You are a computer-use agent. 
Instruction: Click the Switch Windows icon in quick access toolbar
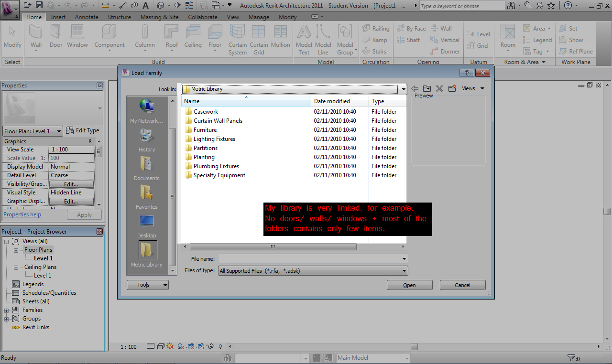tap(216, 5)
